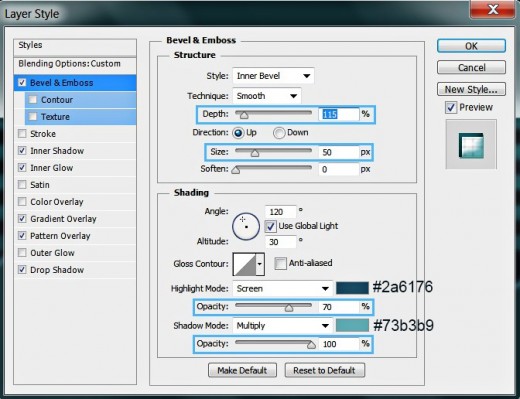This screenshot has height=399, width=520.
Task: Open the Drop Shadow settings row
Action: 75,270
